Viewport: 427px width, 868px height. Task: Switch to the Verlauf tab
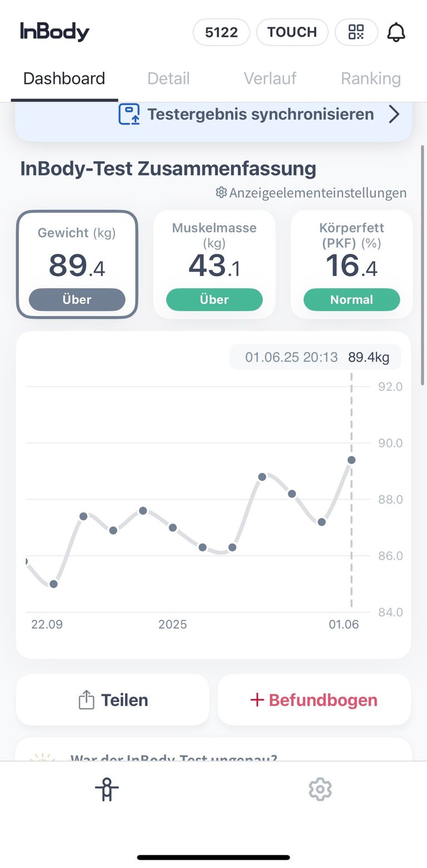270,78
